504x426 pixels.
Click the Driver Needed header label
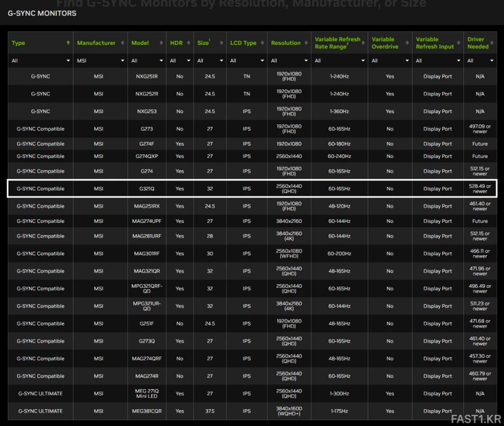click(x=478, y=43)
